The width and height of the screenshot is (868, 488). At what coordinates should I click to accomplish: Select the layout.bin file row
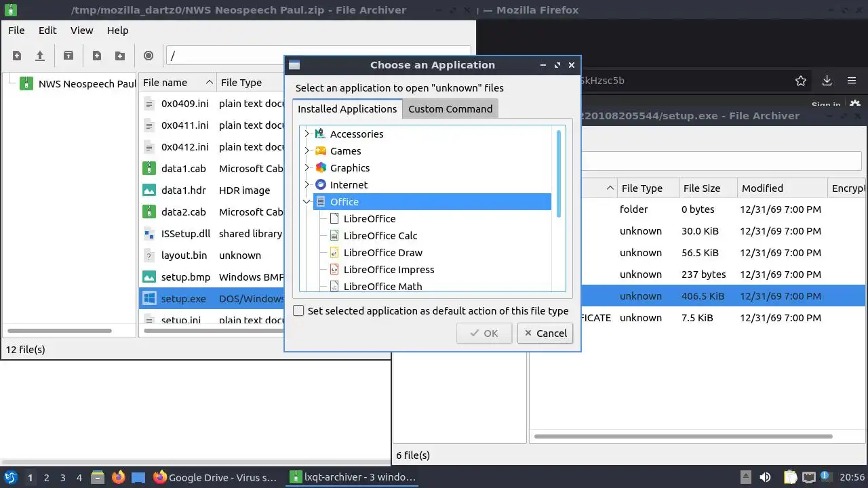[x=212, y=255]
